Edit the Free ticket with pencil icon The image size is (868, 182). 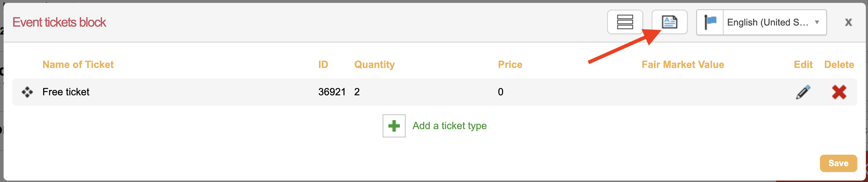803,92
